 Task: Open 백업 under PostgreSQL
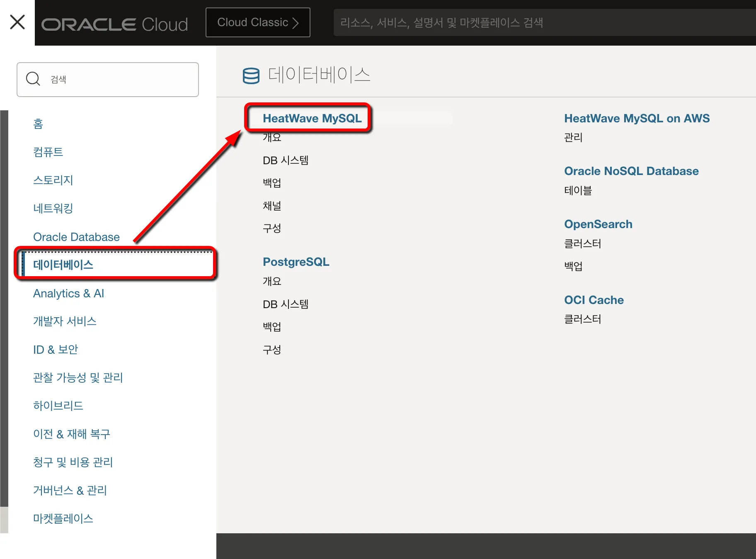[272, 327]
